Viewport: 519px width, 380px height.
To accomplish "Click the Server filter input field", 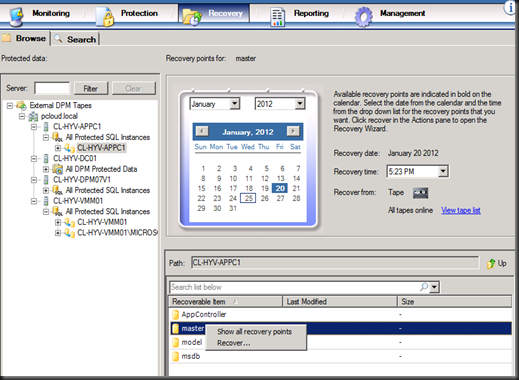I will 52,88.
